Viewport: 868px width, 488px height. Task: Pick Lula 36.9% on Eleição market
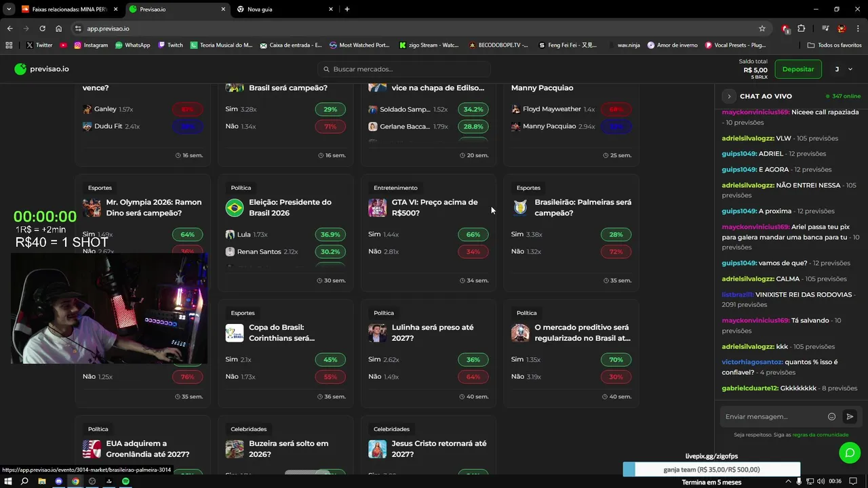coord(330,235)
